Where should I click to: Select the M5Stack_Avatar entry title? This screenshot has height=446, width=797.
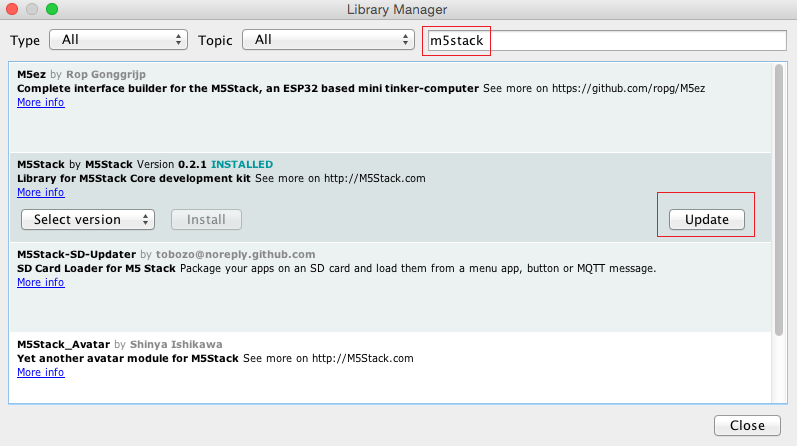pyautogui.click(x=64, y=344)
